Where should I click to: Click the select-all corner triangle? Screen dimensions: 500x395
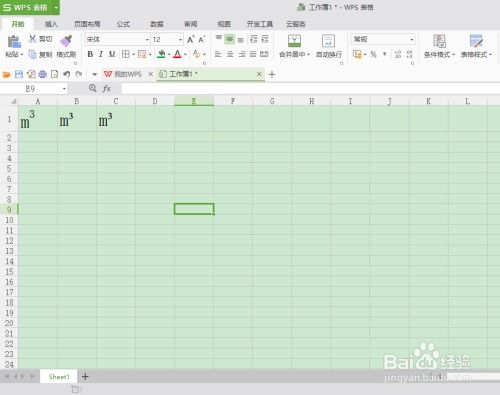(x=14, y=101)
